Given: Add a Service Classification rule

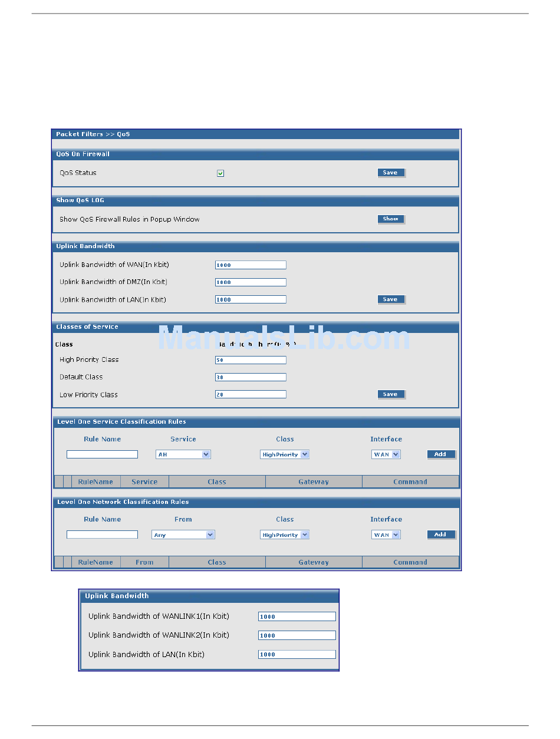Looking at the screenshot, I should (x=441, y=454).
